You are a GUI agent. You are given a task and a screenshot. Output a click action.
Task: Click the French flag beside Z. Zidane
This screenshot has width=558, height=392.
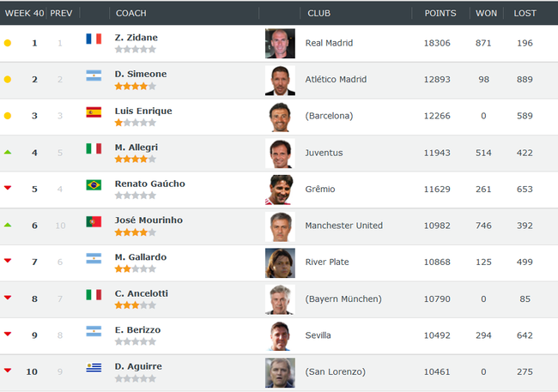[x=94, y=39]
